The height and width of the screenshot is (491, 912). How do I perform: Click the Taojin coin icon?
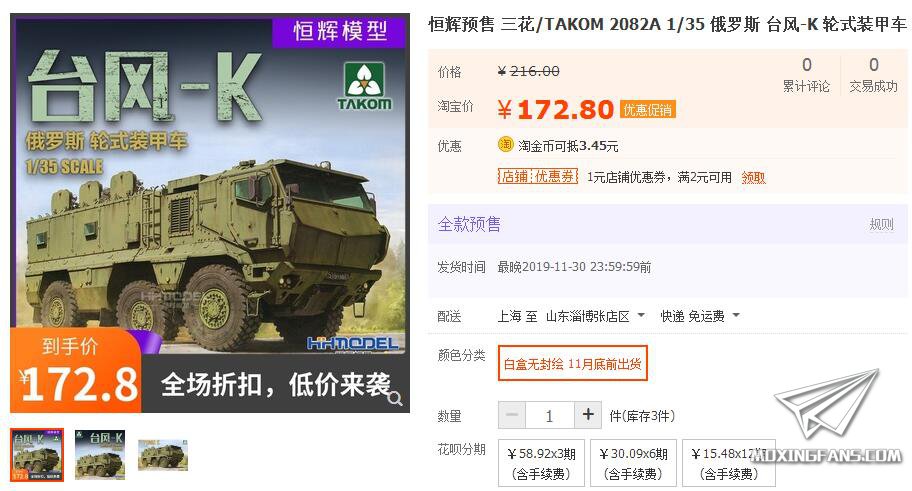(x=505, y=144)
